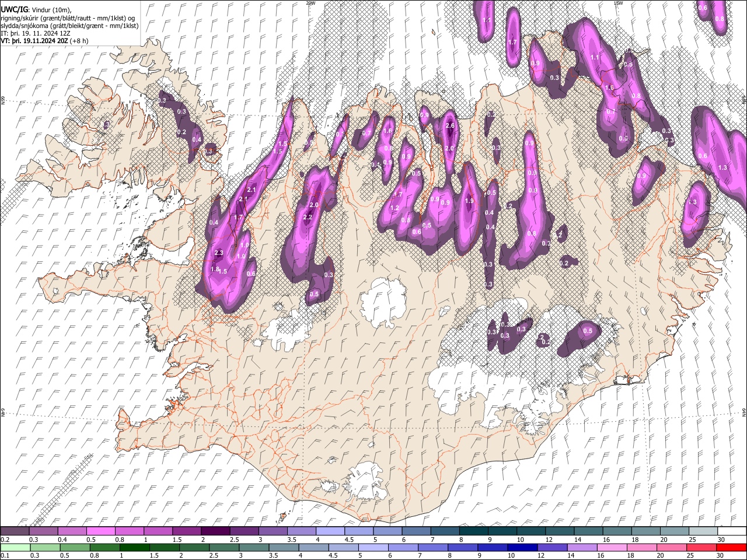Click the palest green bottom-row swatch starting at 0.1

coord(15,548)
